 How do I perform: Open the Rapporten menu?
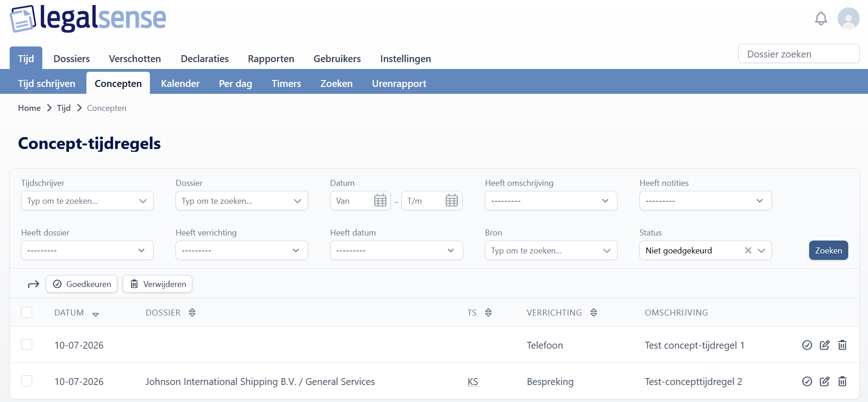click(271, 58)
